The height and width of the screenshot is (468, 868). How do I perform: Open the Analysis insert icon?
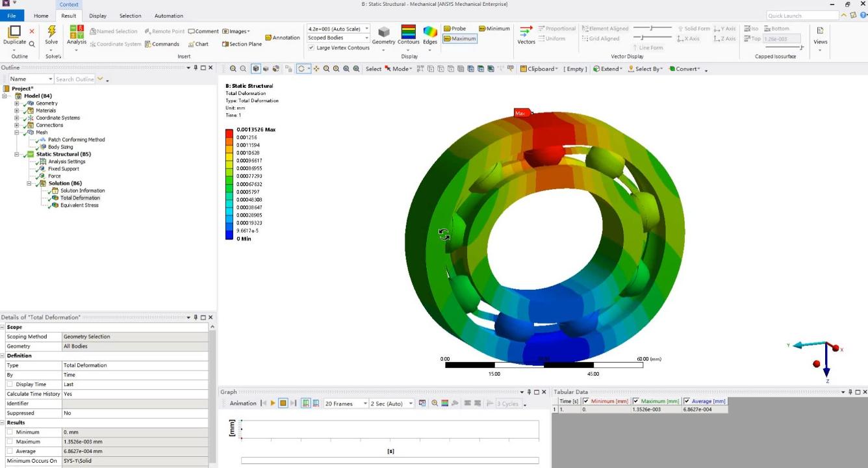77,32
